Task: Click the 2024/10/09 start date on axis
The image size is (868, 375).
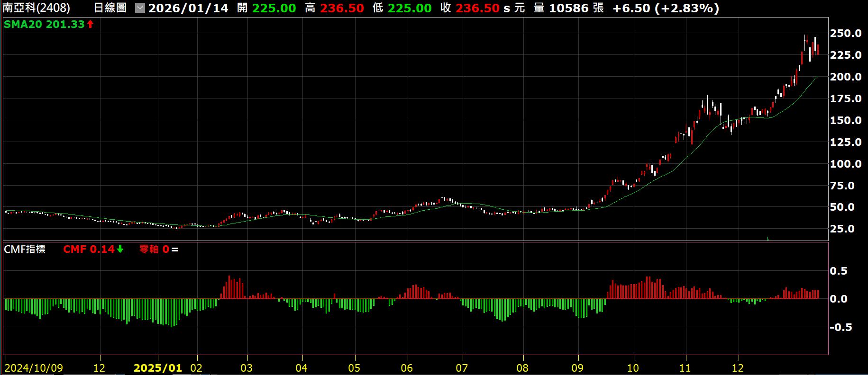Action: (x=34, y=368)
